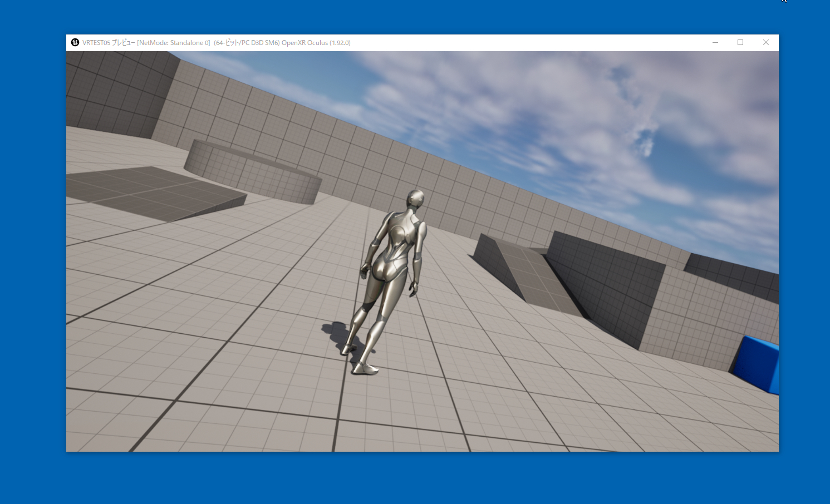The image size is (830, 504).
Task: Click the Unreal Engine logo in title bar
Action: click(x=75, y=42)
